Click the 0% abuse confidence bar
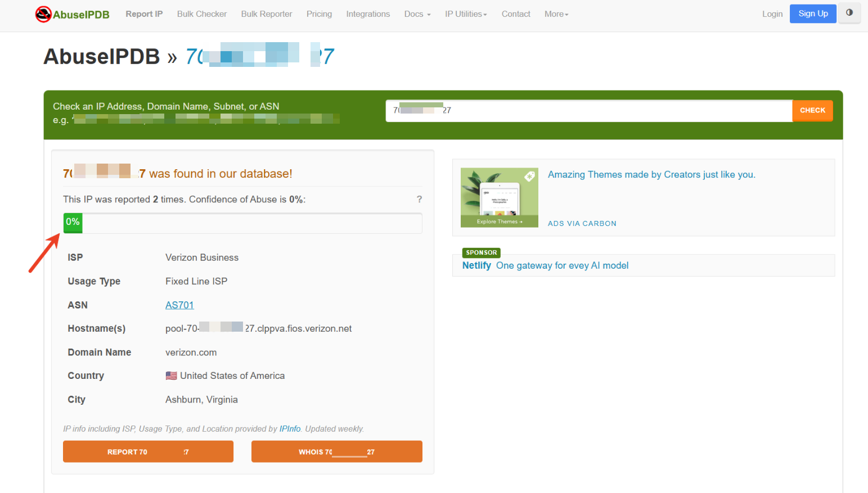Viewport: 868px width, 493px height. (242, 223)
